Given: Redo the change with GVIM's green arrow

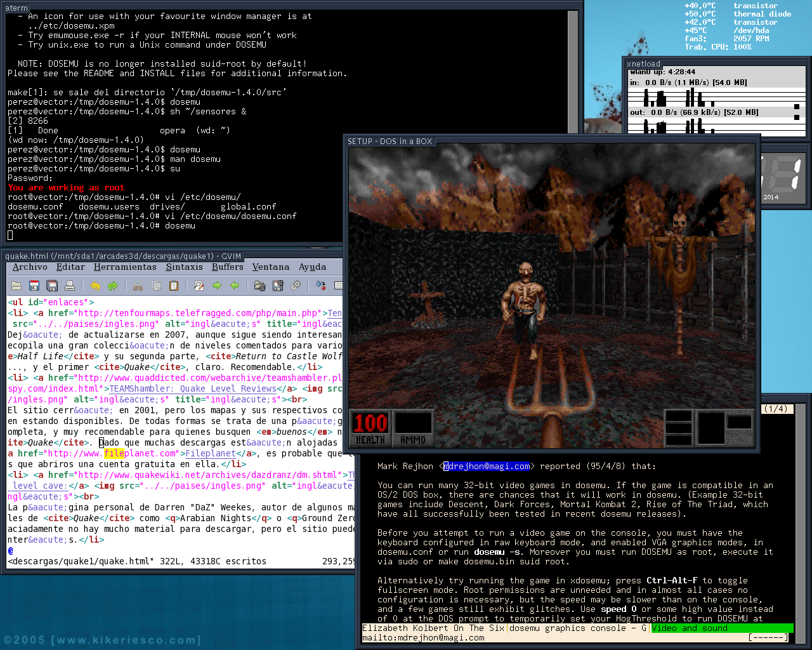Looking at the screenshot, I should (x=113, y=286).
